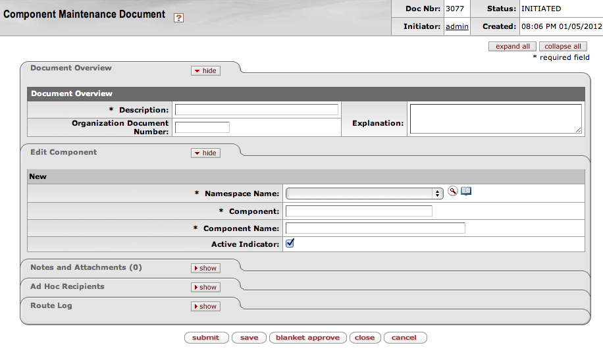Click the Notes and Attachments (0) tab title
Screen dimensions: 603x364
86,267
